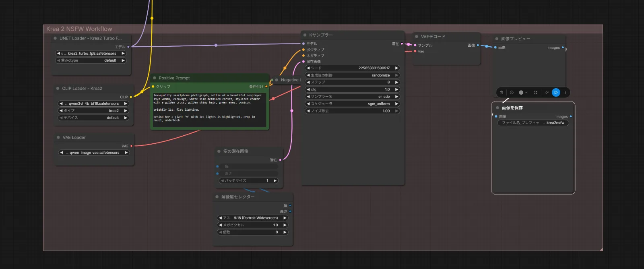
Task: Open qwen_image_vae.safetensors VAE dropdown
Action: (94, 153)
